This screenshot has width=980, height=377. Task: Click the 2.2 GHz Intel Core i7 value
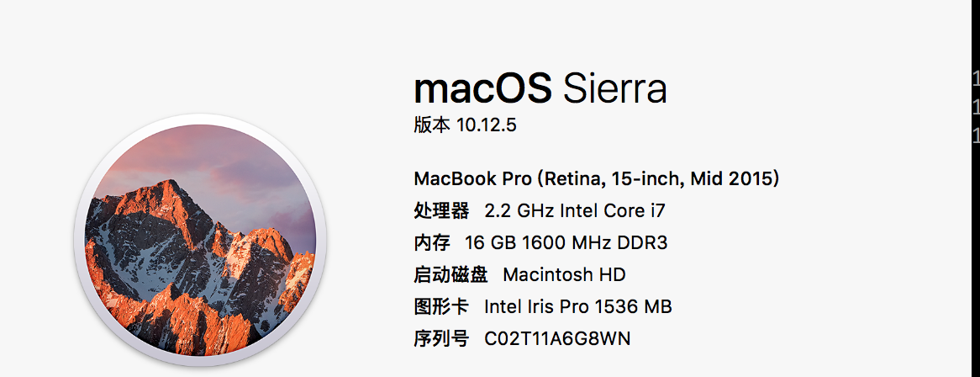(x=575, y=211)
